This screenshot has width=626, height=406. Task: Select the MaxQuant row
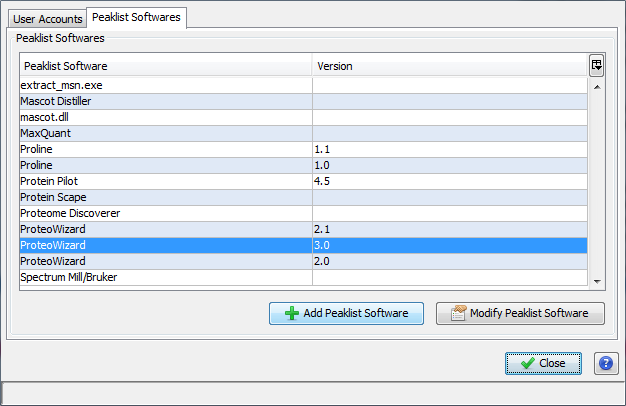coord(303,133)
